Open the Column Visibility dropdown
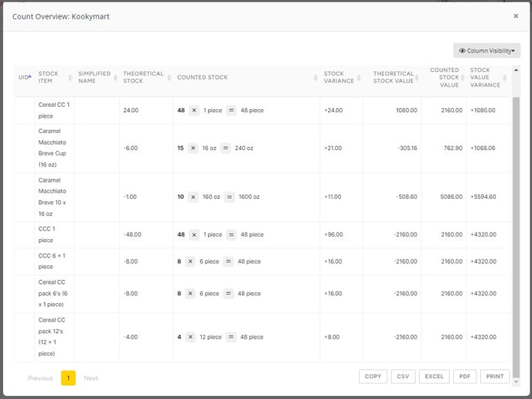Viewport: 532px width, 399px height. [486, 50]
